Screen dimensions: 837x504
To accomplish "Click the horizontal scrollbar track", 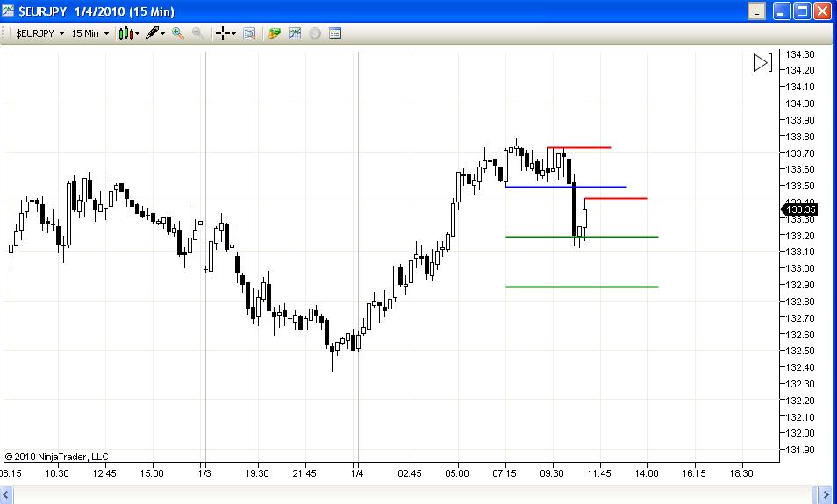I will click(412, 495).
